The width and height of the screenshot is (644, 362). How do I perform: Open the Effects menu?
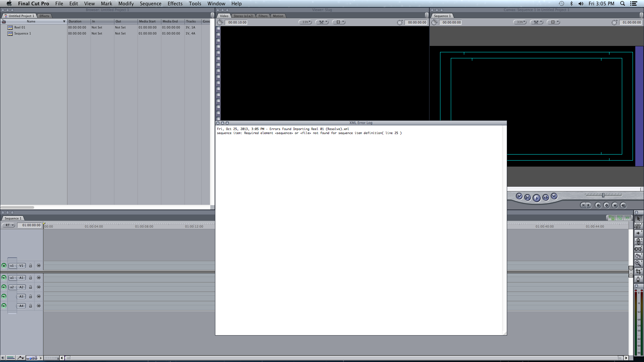[175, 4]
